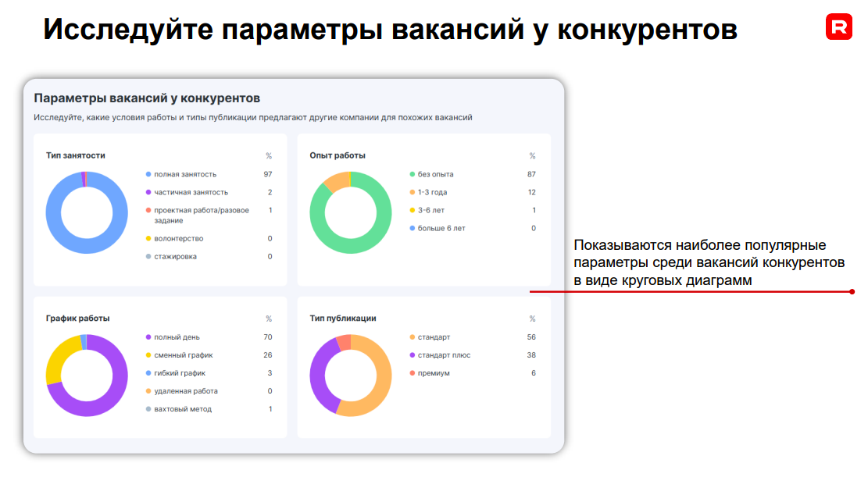Click the 'Опыт работы' card title

(x=338, y=155)
